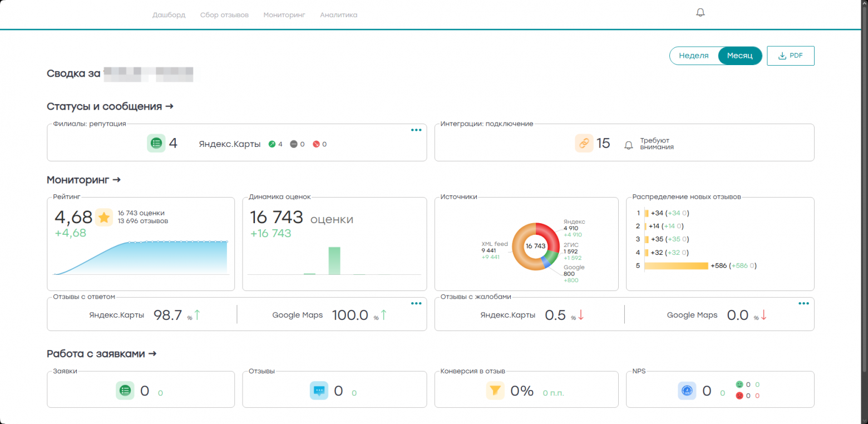Download the PDF report
Viewport: 868px width, 424px height.
tap(791, 56)
